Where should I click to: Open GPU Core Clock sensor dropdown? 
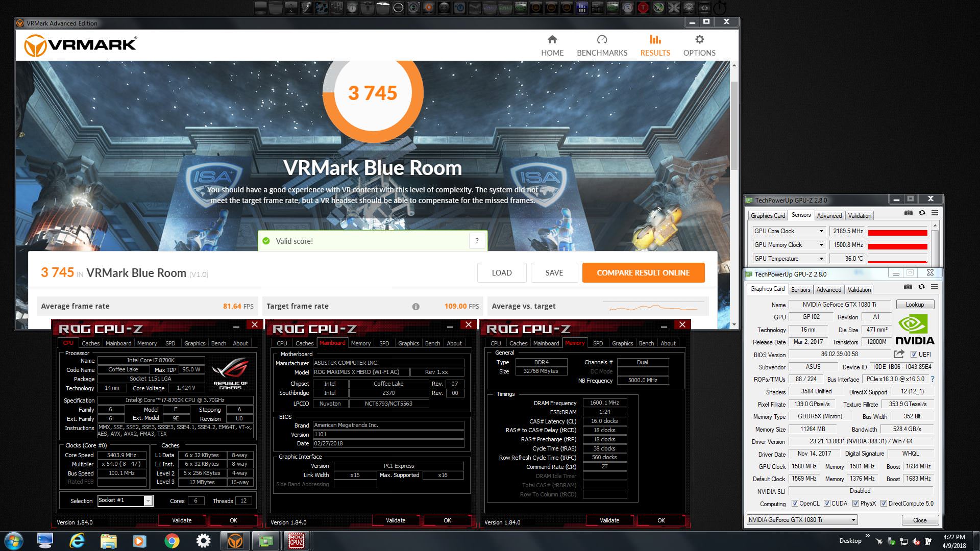(x=821, y=231)
